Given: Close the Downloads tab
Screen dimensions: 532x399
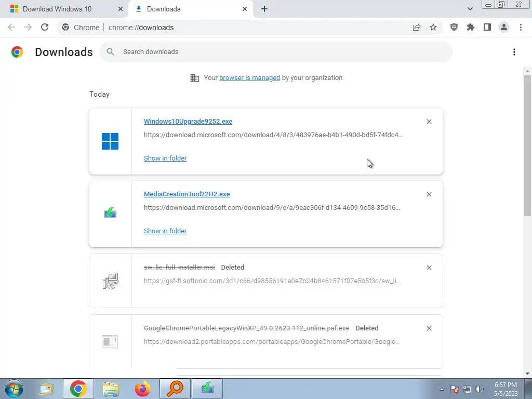Looking at the screenshot, I should (245, 9).
